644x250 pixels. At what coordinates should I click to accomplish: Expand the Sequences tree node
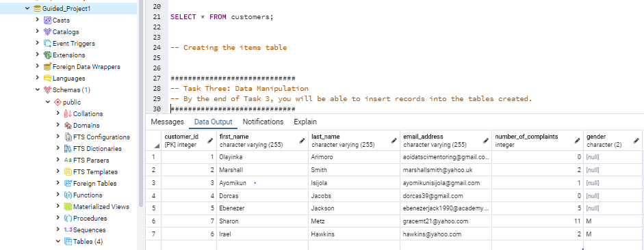58,230
